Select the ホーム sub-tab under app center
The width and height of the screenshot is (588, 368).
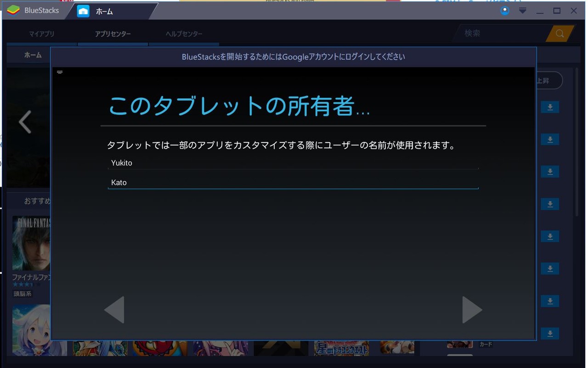[x=33, y=55]
